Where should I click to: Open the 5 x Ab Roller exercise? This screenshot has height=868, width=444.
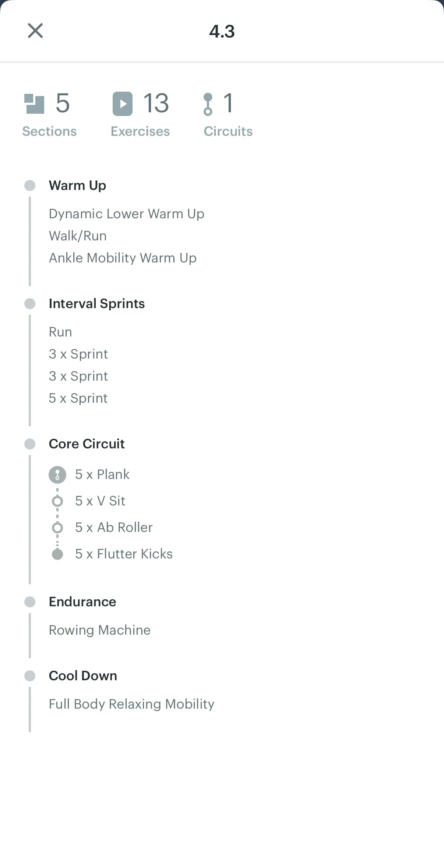click(x=114, y=527)
